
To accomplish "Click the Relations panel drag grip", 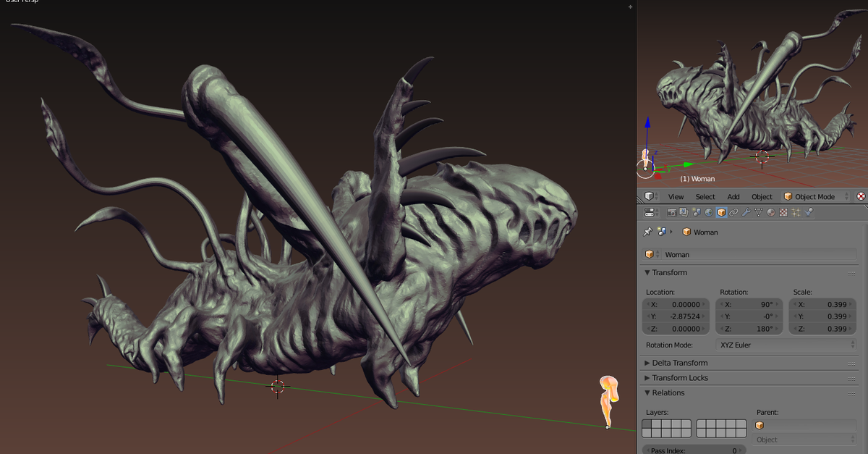I will (851, 393).
